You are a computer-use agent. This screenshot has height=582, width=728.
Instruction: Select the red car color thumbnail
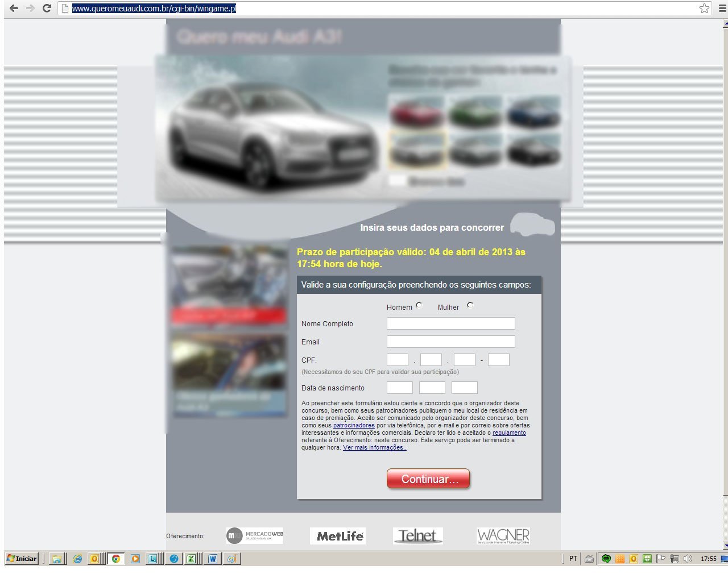point(417,111)
